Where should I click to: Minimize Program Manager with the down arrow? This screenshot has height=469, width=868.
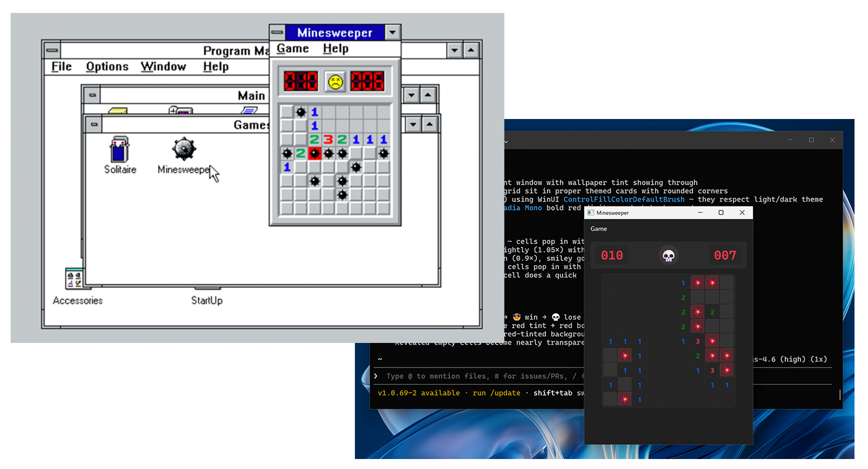click(x=455, y=50)
